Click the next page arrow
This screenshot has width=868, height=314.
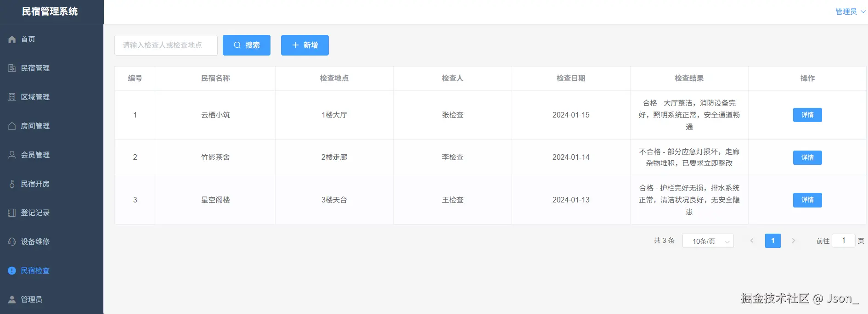tap(793, 241)
